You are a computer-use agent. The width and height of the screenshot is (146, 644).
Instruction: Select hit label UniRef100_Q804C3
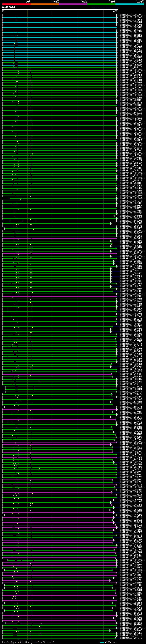pyautogui.click(x=131, y=100)
